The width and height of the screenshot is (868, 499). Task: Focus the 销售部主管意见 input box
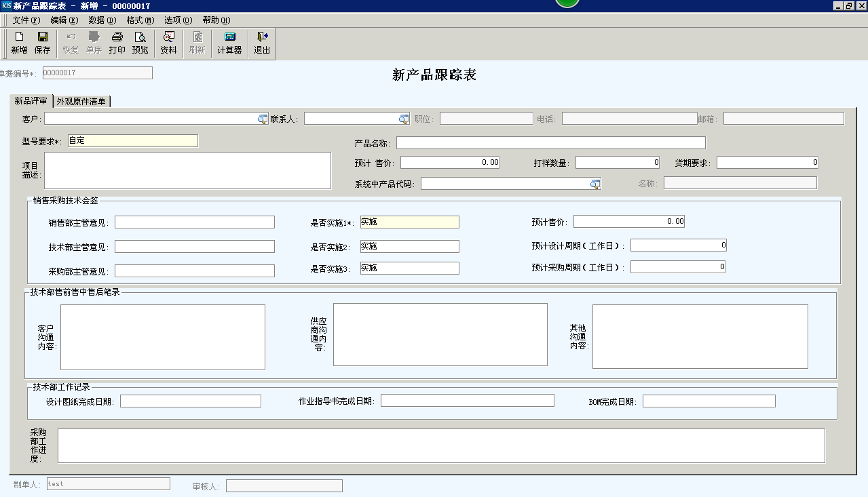[195, 222]
